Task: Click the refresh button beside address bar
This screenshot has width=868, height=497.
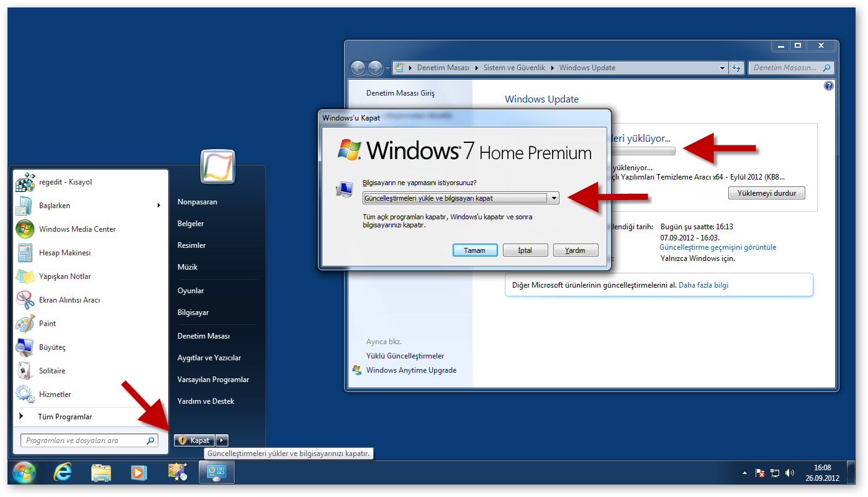Action: coord(737,68)
